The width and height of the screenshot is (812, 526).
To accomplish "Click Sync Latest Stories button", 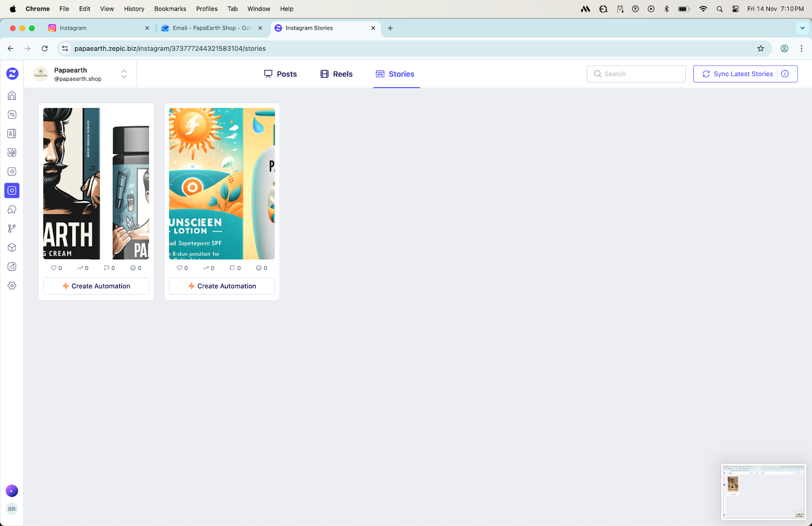I will pyautogui.click(x=746, y=74).
